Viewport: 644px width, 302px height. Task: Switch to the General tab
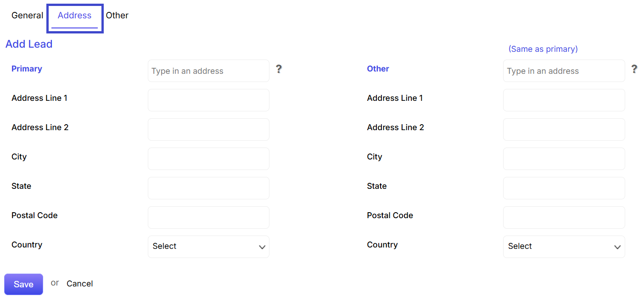click(x=27, y=16)
